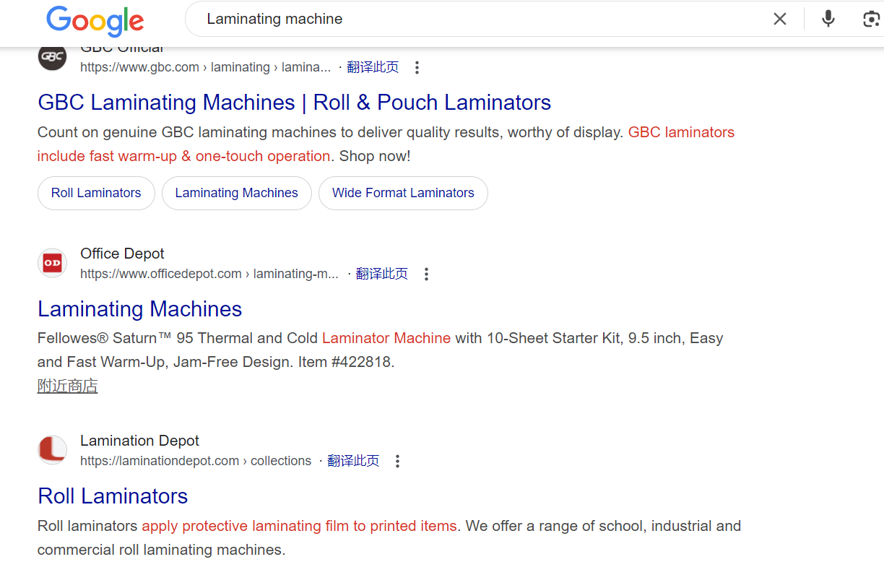Open the 附近商店 nearby stores link
Viewport: 884px width, 588px height.
(67, 386)
